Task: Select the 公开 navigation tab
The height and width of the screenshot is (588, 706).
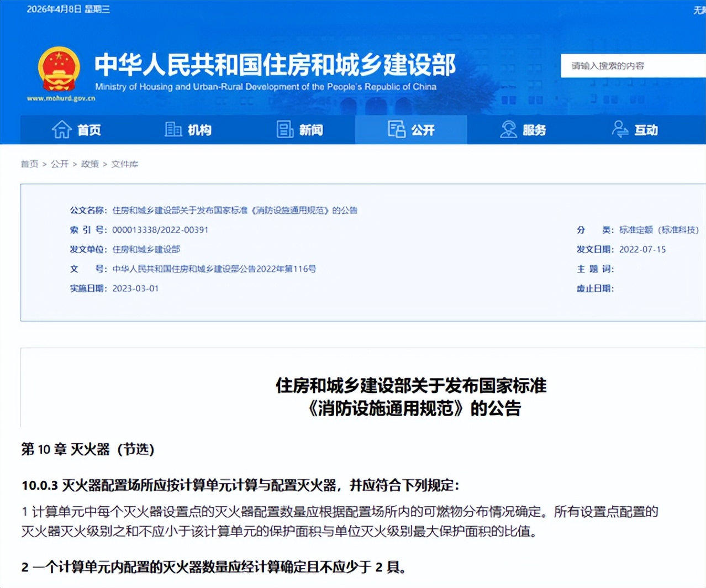Action: point(411,130)
